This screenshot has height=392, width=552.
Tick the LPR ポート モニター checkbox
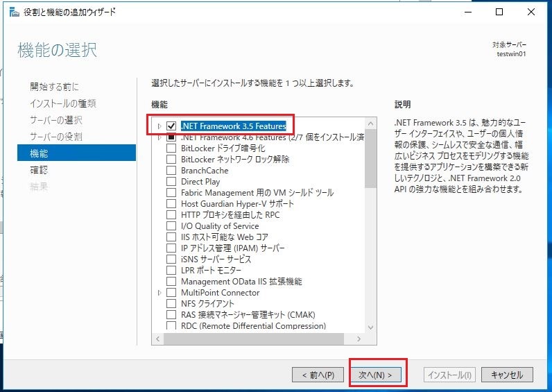coord(171,270)
